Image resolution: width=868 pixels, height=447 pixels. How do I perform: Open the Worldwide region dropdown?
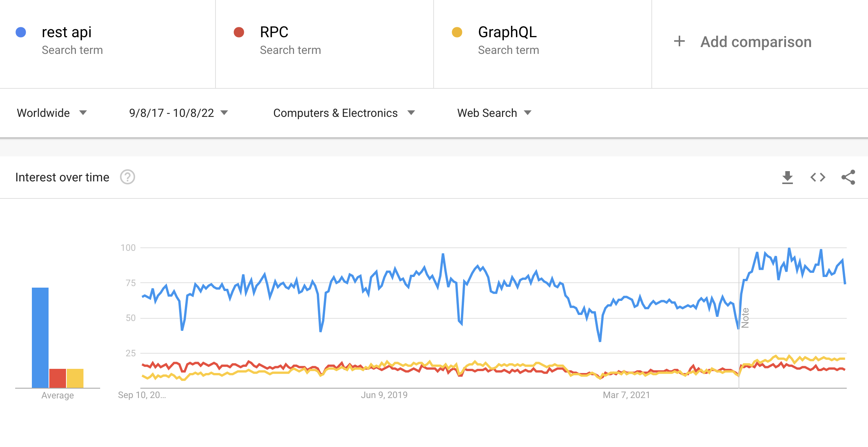(x=52, y=113)
